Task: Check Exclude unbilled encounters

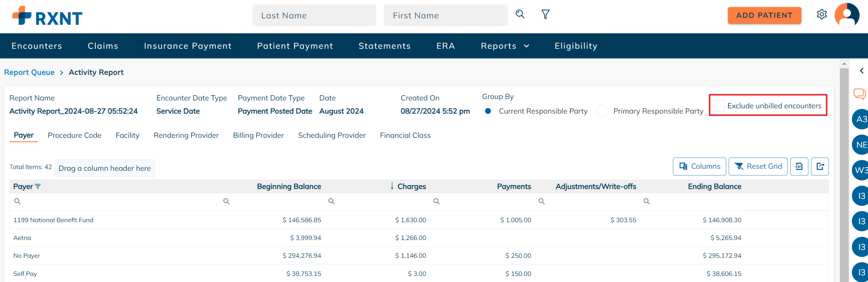Action: 719,106
